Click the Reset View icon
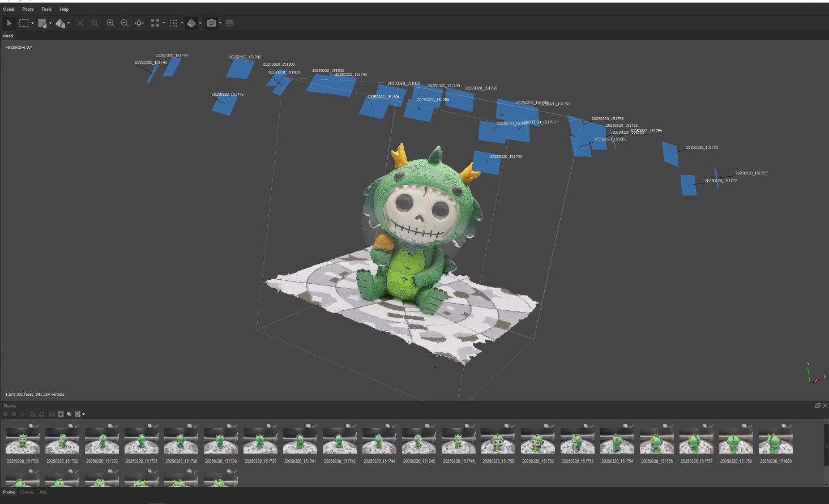 pos(139,23)
